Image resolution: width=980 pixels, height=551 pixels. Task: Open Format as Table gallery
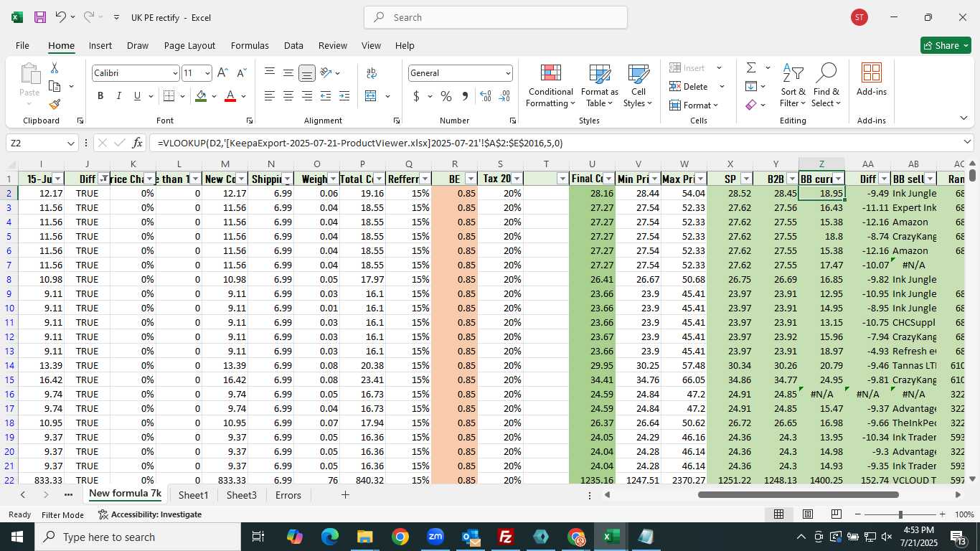(x=599, y=85)
